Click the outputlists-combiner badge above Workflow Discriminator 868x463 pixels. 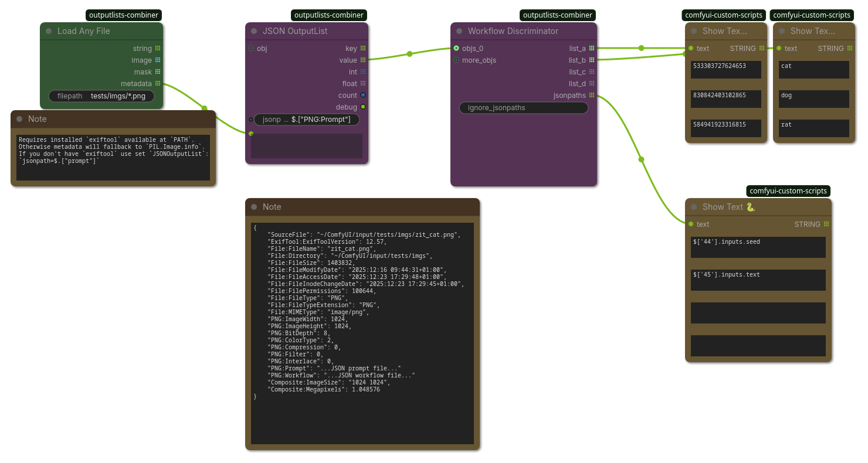[558, 15]
